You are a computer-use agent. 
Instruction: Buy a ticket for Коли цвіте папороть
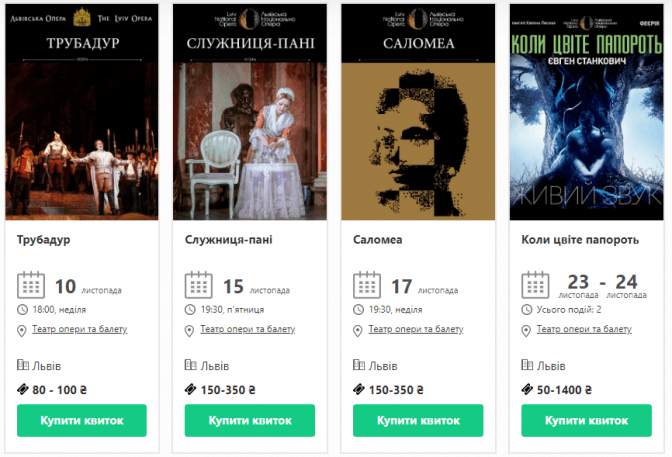tap(587, 421)
